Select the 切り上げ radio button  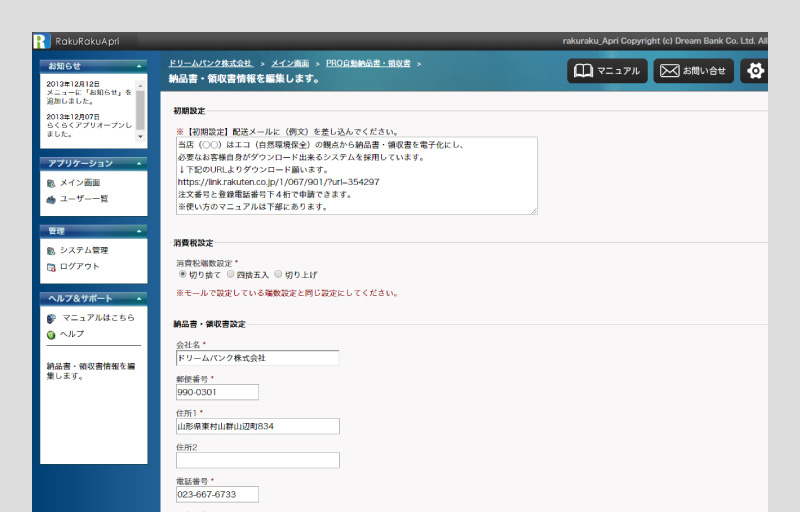coord(278,274)
